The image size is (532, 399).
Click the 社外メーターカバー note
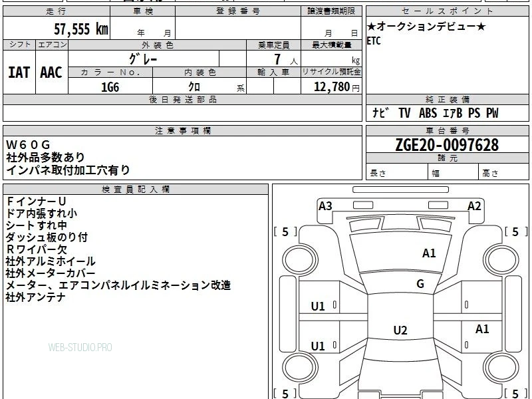point(51,273)
